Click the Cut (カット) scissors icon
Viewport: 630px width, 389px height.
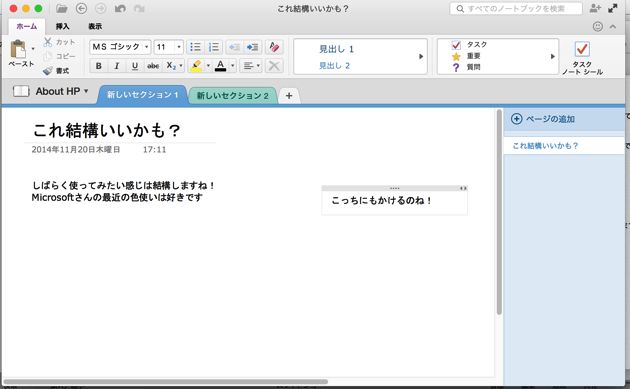(48, 42)
